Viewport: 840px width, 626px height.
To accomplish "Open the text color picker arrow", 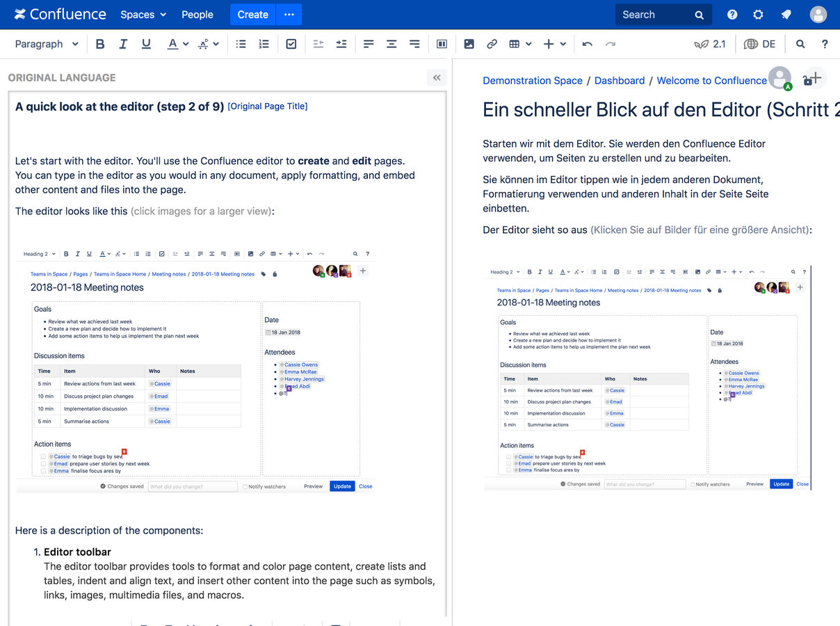I will (186, 44).
